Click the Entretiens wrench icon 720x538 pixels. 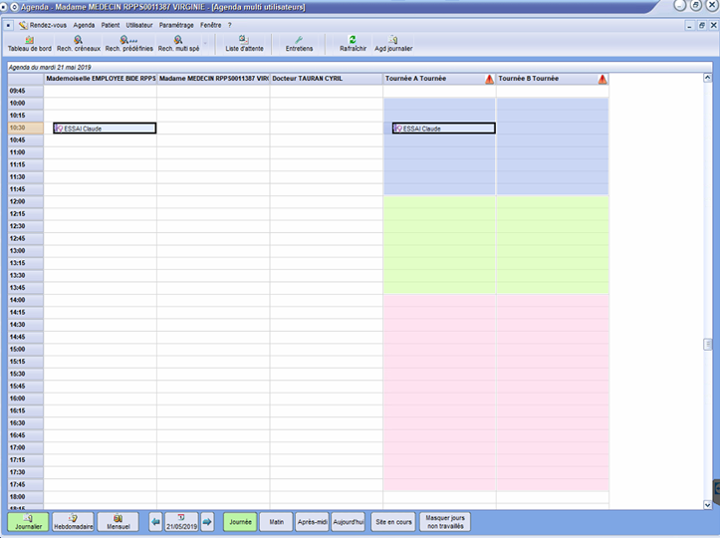tap(299, 43)
